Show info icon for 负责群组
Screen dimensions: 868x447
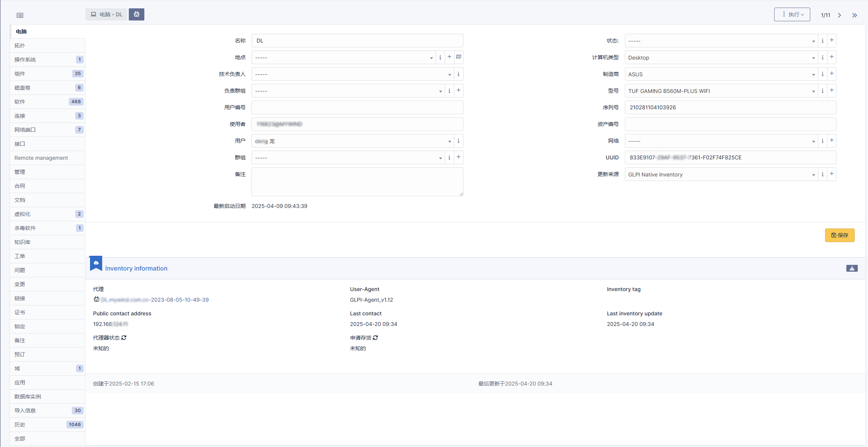pyautogui.click(x=449, y=91)
